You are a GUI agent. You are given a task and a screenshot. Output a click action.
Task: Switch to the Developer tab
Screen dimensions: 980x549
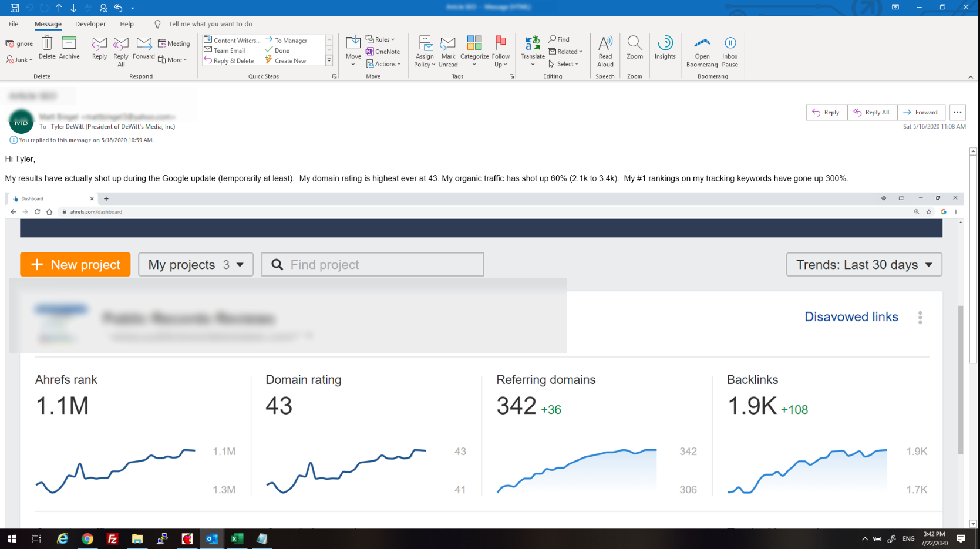click(x=90, y=24)
